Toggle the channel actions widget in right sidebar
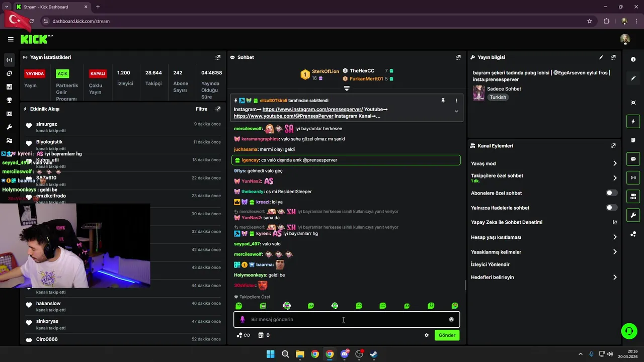The width and height of the screenshot is (644, 362). click(x=633, y=196)
